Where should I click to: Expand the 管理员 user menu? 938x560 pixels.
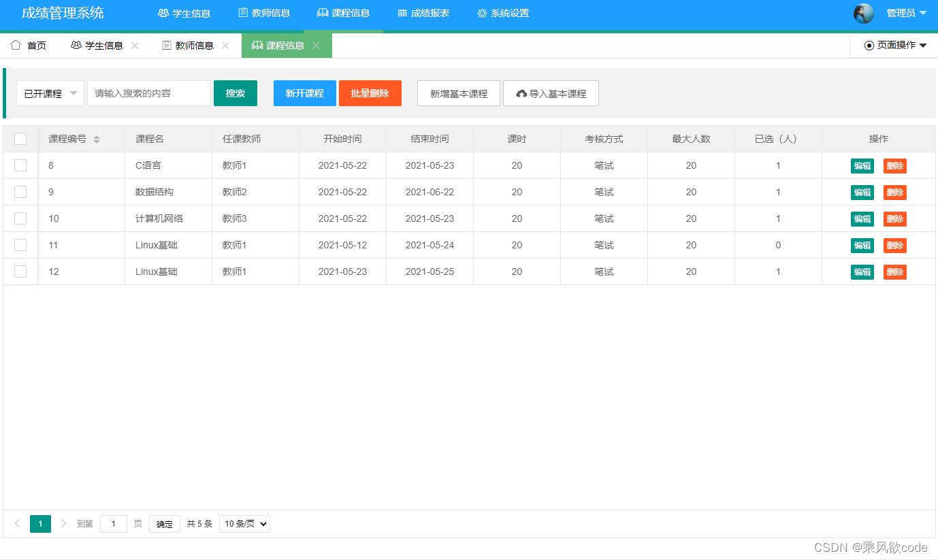907,13
